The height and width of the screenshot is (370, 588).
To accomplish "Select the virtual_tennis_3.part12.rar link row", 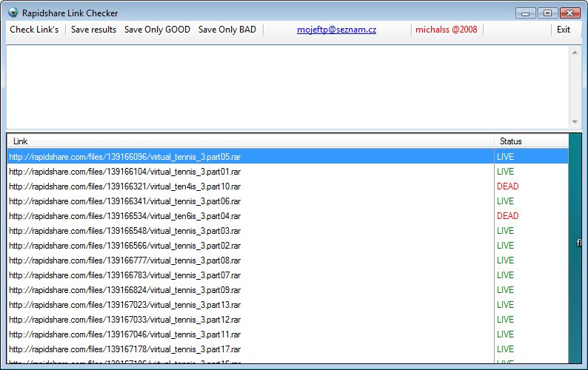I will tap(287, 320).
